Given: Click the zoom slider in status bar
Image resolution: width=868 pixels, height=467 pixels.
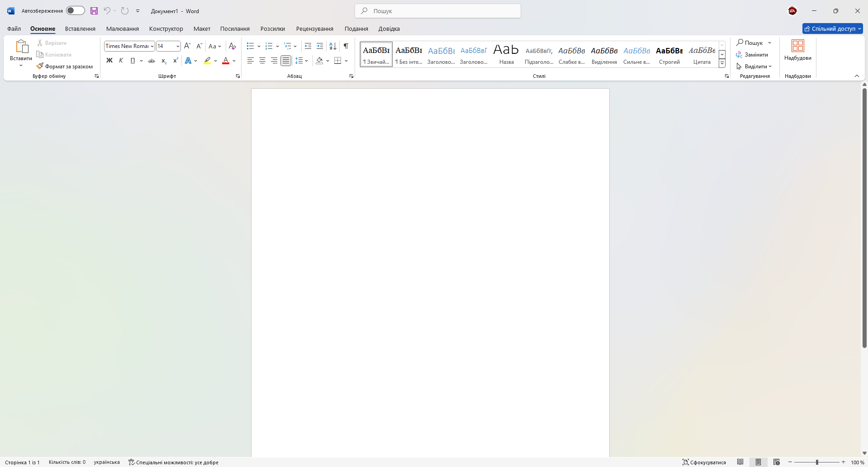Looking at the screenshot, I should [817, 462].
